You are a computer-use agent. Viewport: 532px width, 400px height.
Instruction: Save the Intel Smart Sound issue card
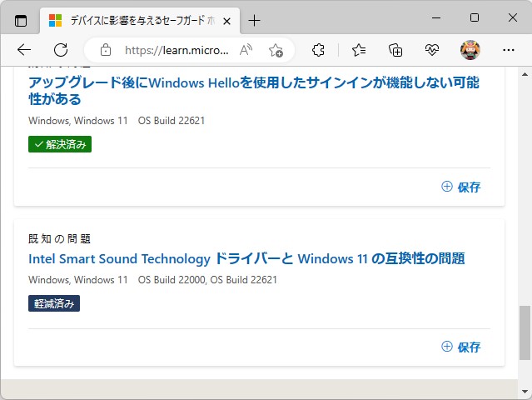click(460, 347)
